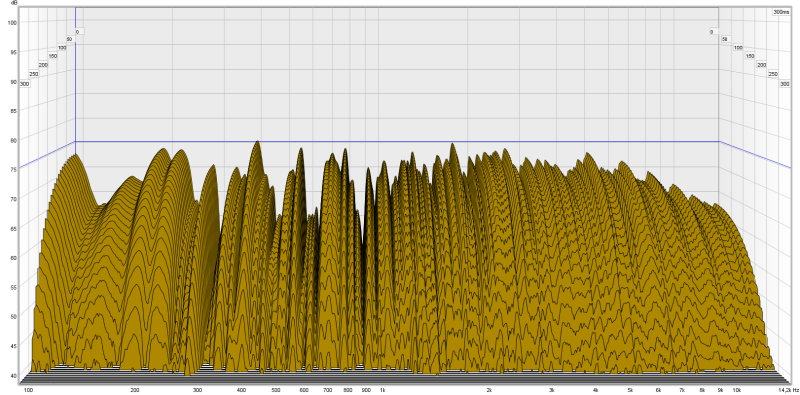Screen dimensions: 800x395
Task: Select the 600 label on the frequency axis
Action: (x=304, y=390)
